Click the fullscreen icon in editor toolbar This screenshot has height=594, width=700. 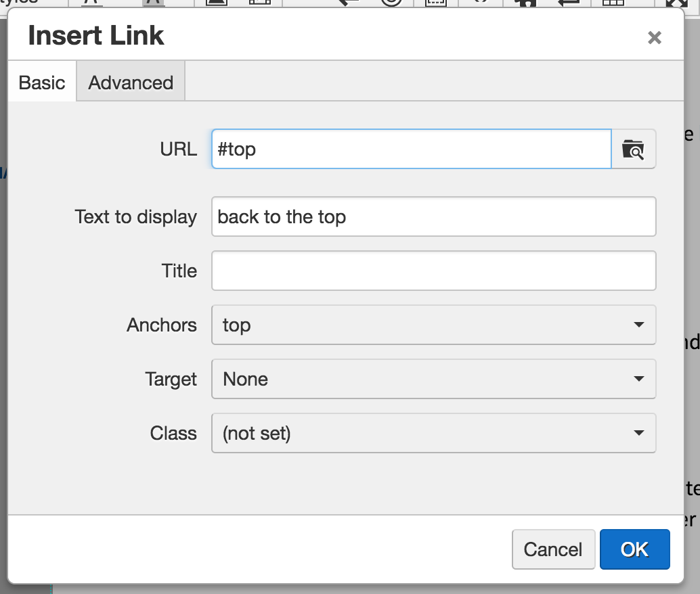coord(677,3)
